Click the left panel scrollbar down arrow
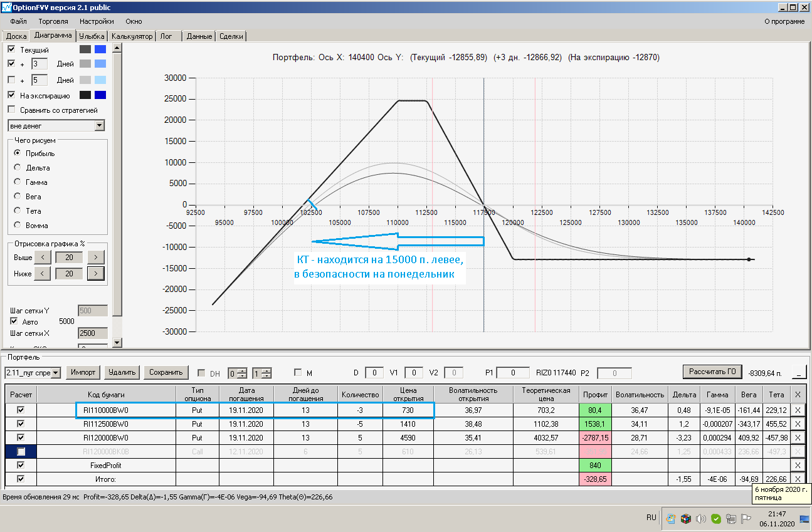 (117, 342)
